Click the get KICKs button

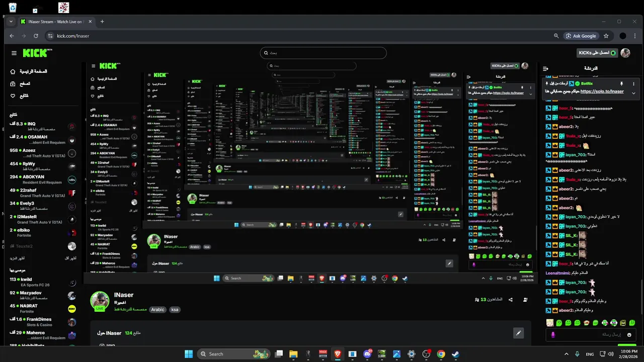point(597,53)
